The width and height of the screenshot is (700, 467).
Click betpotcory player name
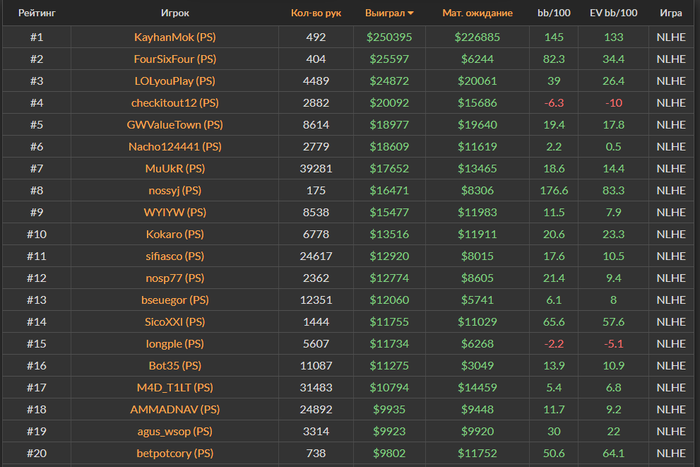pos(164,453)
